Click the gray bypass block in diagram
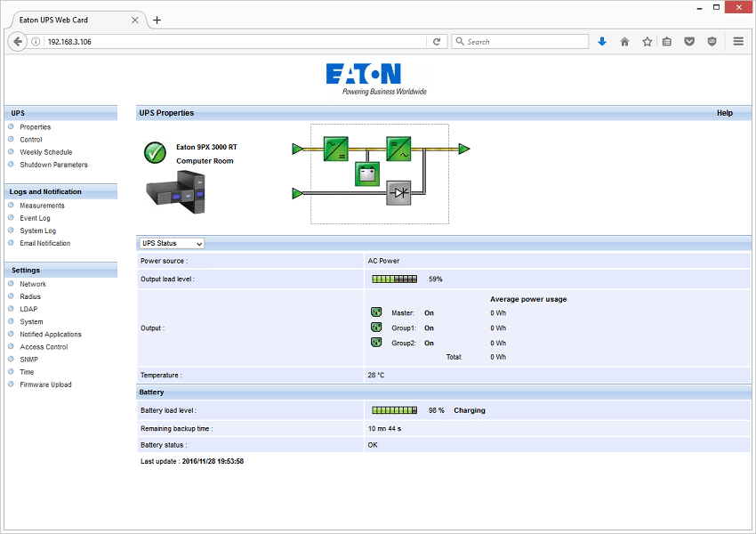756x534 pixels. tap(398, 193)
